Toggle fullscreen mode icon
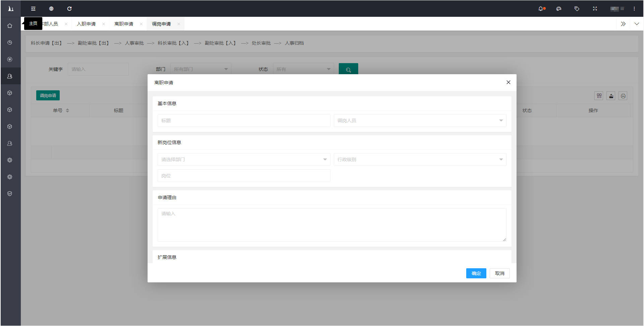 (595, 9)
